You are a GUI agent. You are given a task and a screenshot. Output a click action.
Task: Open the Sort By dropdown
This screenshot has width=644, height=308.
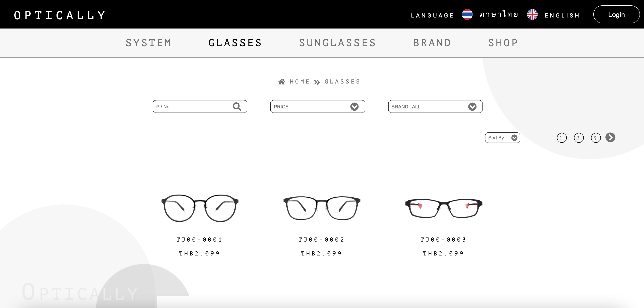tap(503, 138)
